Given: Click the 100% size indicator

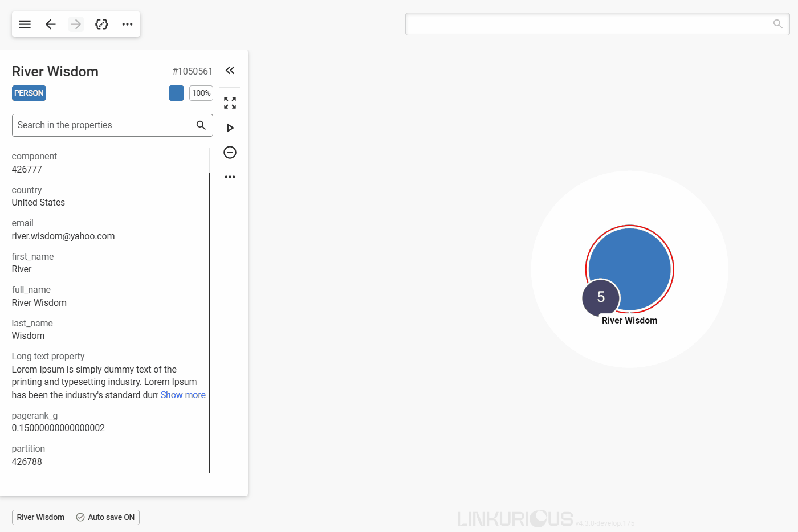Looking at the screenshot, I should coord(201,93).
